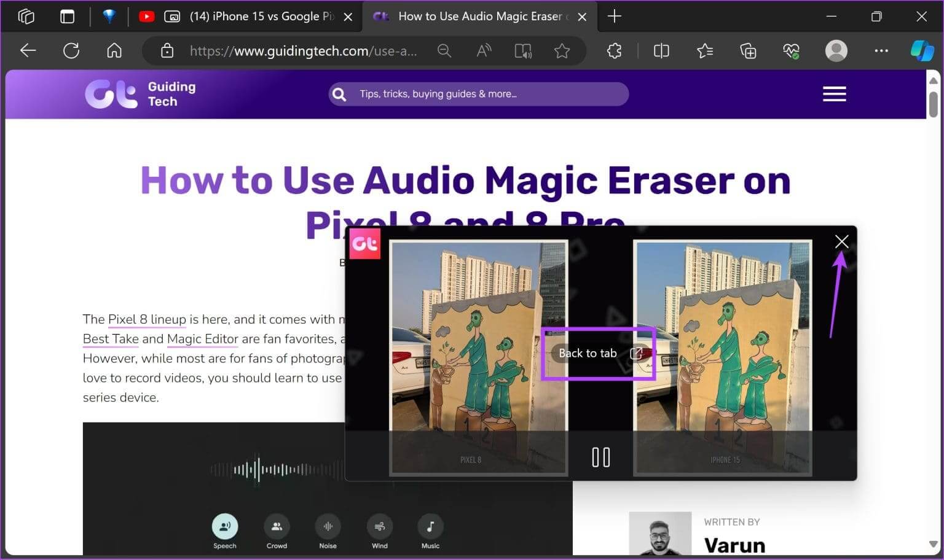The width and height of the screenshot is (944, 560).
Task: Click the author photo of Varun
Action: click(x=660, y=533)
